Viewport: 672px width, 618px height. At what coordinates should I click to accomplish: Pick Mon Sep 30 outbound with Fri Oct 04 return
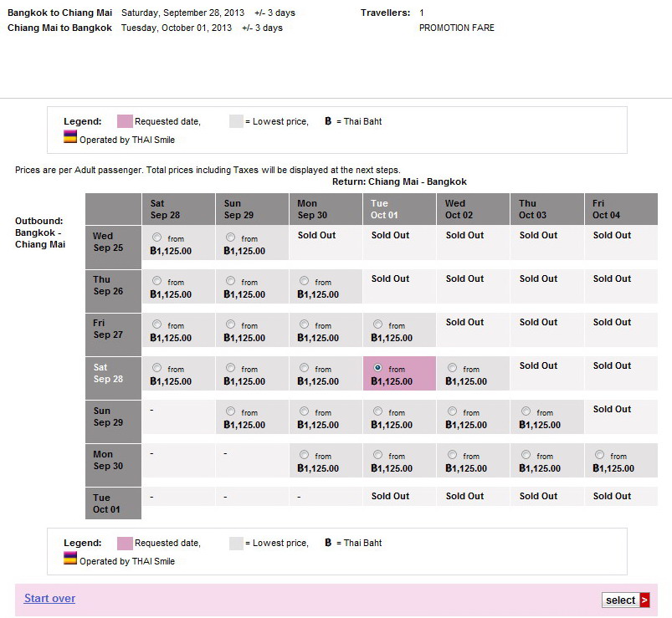599,455
